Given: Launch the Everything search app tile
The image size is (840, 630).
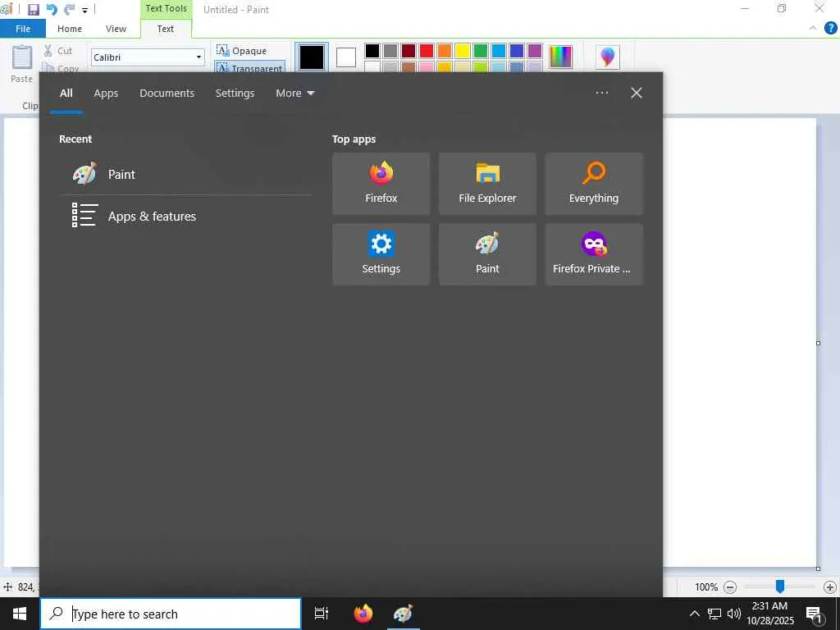Looking at the screenshot, I should 594,184.
